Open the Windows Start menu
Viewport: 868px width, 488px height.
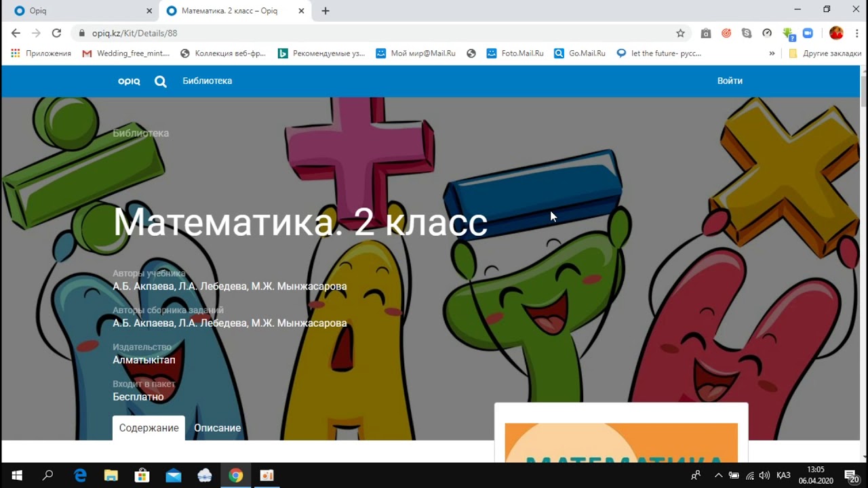(16, 476)
